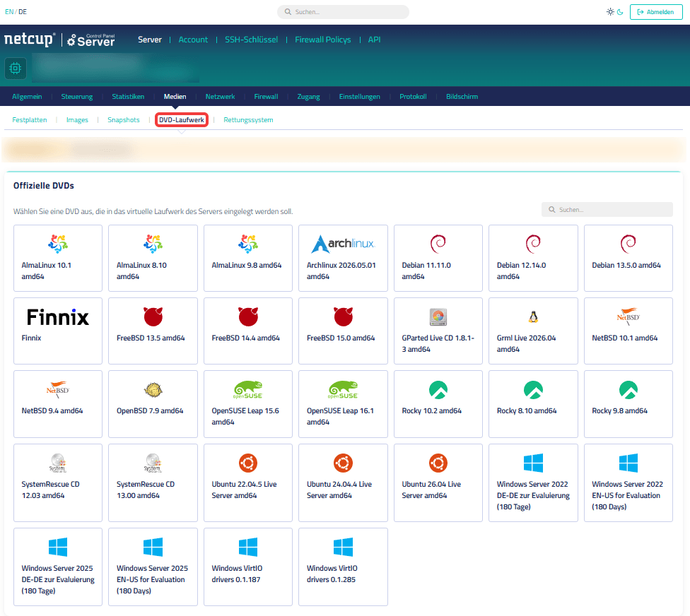Click the Debian 11.11.0 swirl icon

coord(438,244)
